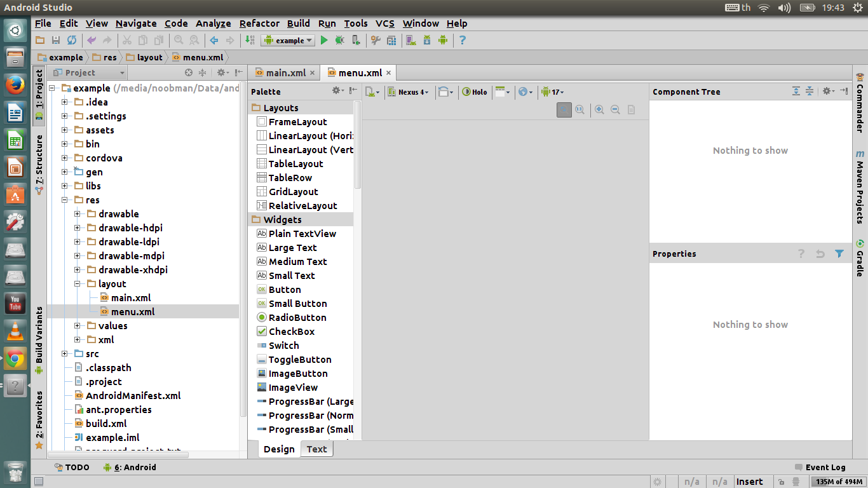Open the Nexus 4 device dropdown
Image resolution: width=868 pixels, height=488 pixels.
pyautogui.click(x=408, y=91)
